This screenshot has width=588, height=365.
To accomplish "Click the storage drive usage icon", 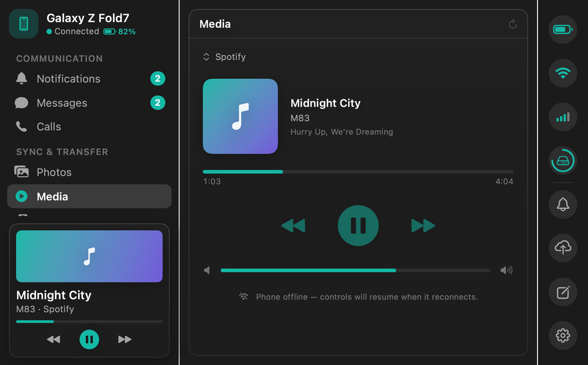I will click(x=563, y=161).
